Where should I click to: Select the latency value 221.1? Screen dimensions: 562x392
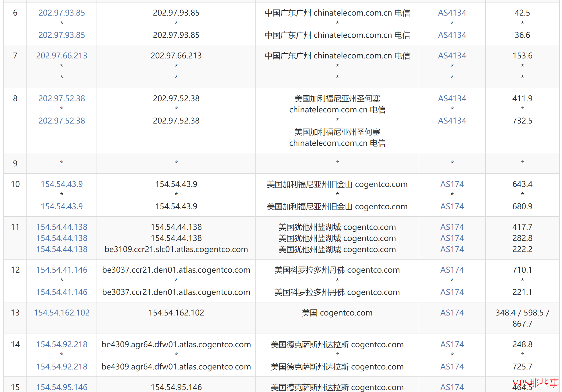(x=522, y=292)
